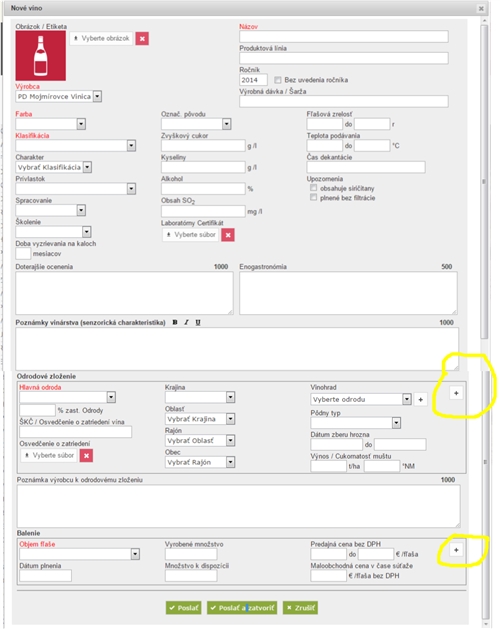The height and width of the screenshot is (629, 500).
Task: Enable obsahuje siričitany warning
Action: (x=313, y=188)
